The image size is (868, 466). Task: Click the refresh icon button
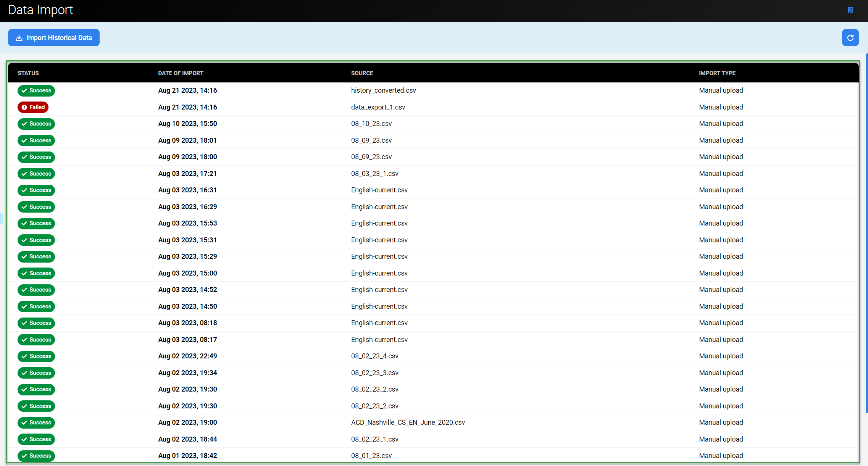pyautogui.click(x=850, y=38)
